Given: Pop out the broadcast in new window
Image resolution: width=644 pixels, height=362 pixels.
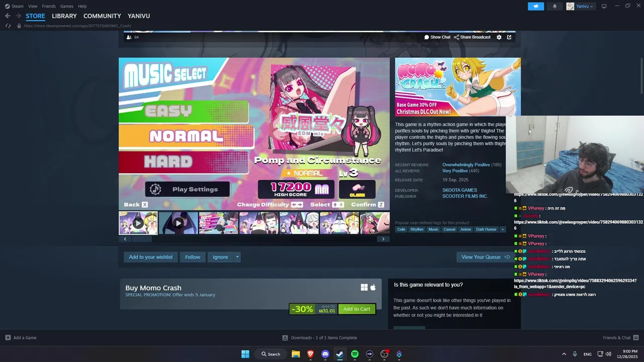Looking at the screenshot, I should (x=509, y=37).
